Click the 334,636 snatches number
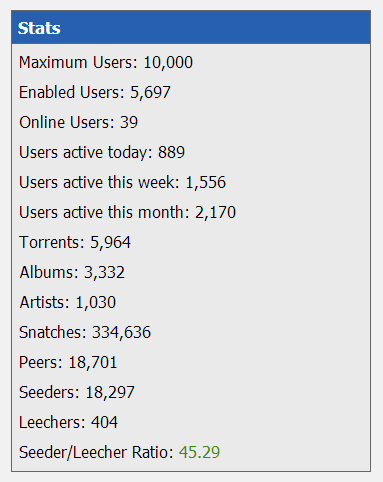 121,333
